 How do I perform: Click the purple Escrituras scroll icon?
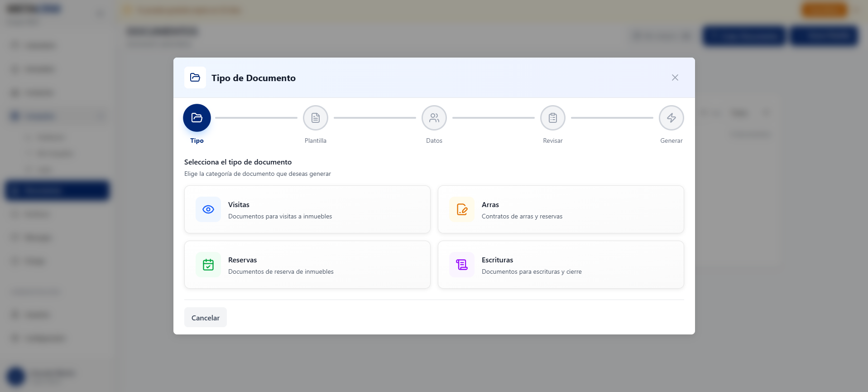click(x=462, y=265)
